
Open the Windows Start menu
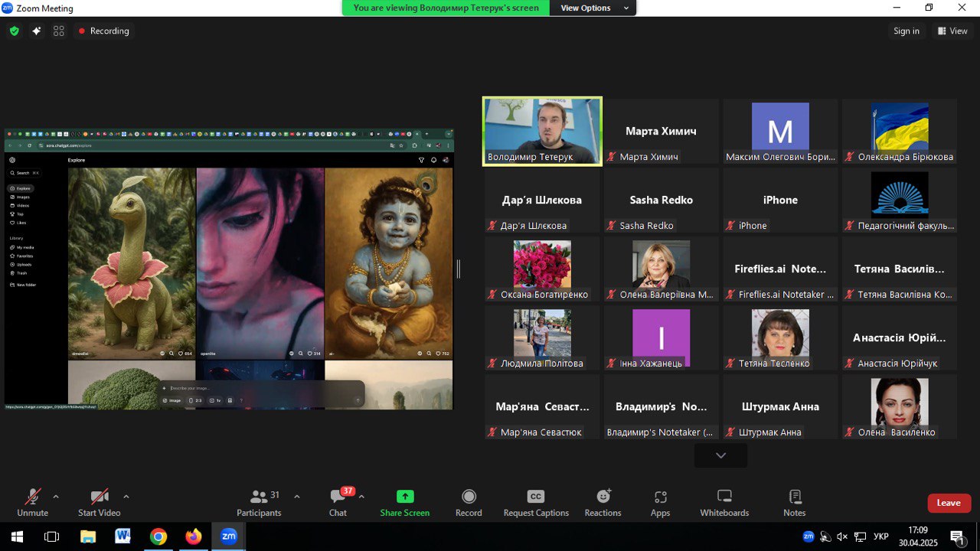click(x=17, y=536)
